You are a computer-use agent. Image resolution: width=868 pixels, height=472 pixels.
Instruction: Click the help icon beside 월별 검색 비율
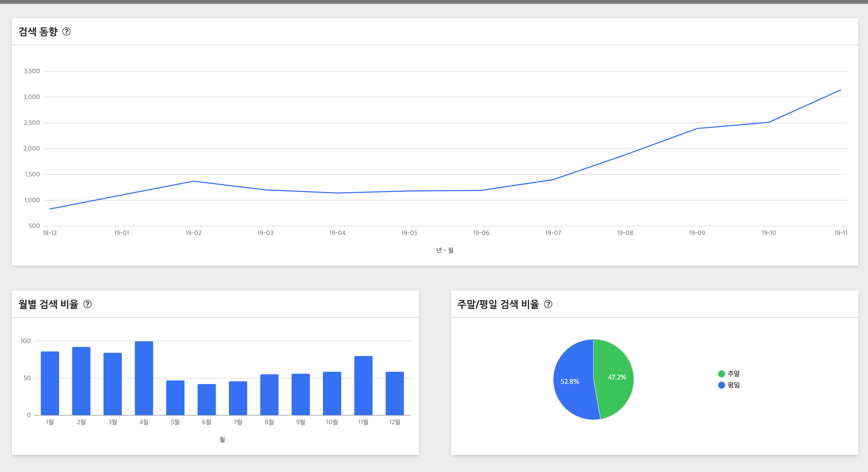pyautogui.click(x=87, y=304)
